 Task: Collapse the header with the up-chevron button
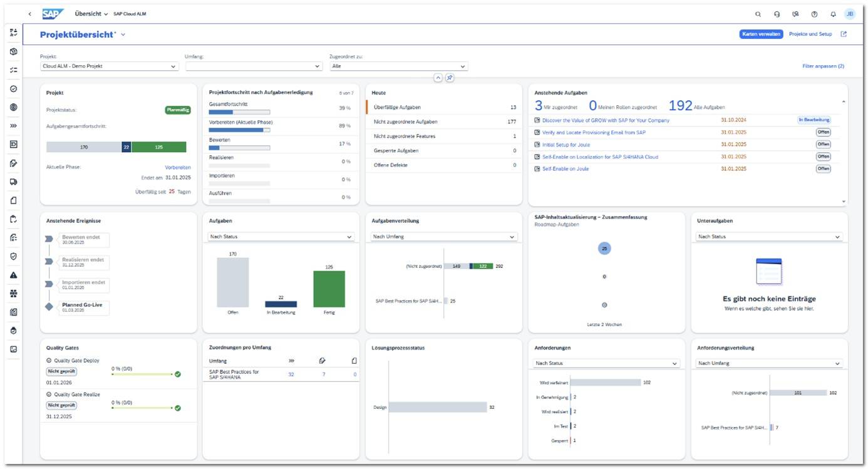(438, 78)
